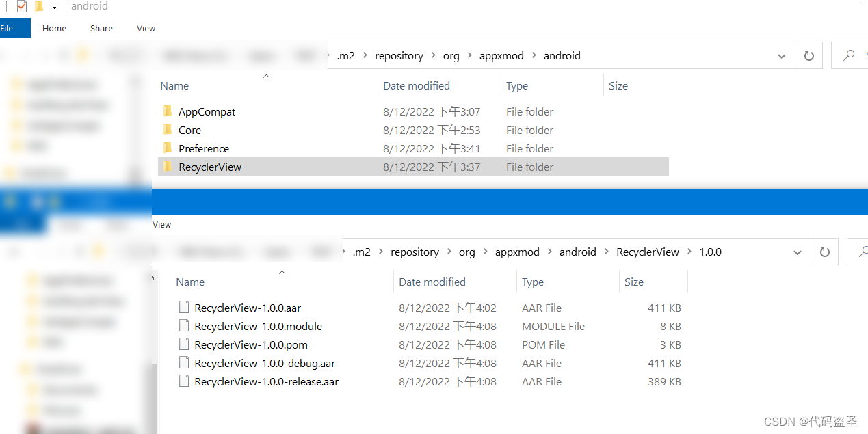Click the properties checkmark icon in title bar
This screenshot has width=868, height=434.
click(x=22, y=6)
